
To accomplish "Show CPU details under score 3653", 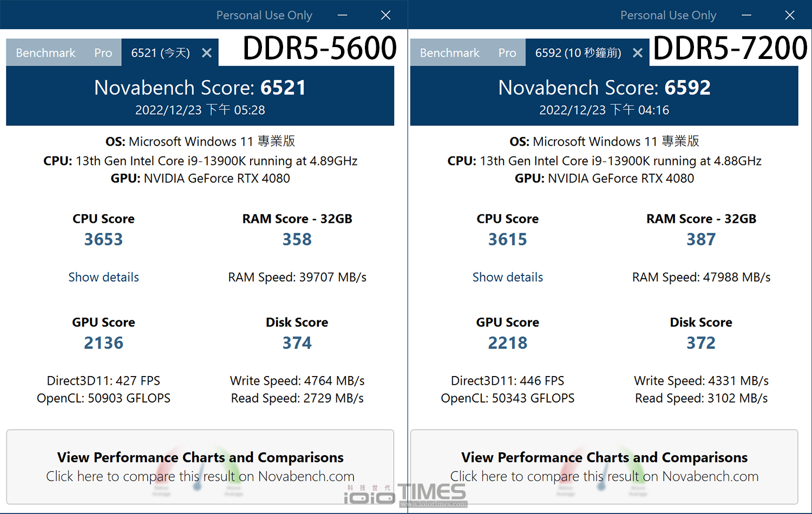I will (103, 277).
